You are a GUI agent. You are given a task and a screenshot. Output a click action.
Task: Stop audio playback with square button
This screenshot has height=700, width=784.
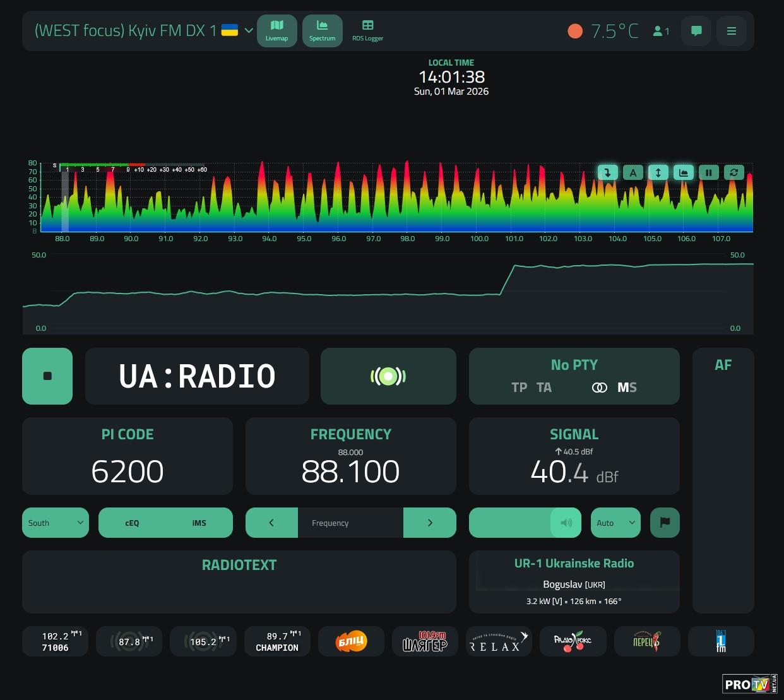point(47,376)
